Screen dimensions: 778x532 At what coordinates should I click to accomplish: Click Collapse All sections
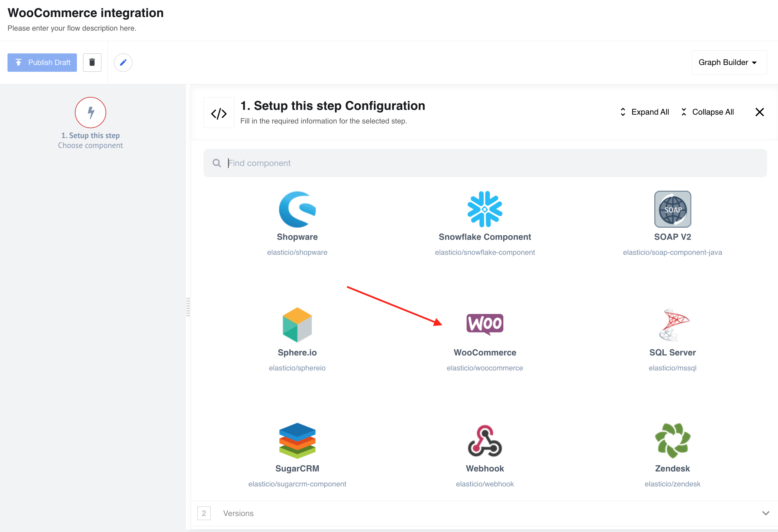coord(707,112)
